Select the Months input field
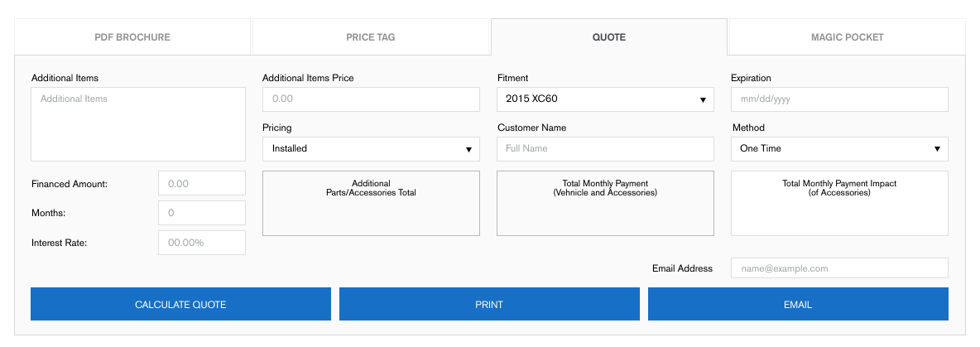 coord(201,213)
